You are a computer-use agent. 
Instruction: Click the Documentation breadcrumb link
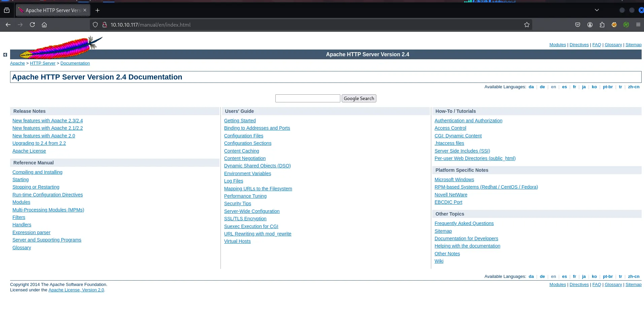[75, 63]
